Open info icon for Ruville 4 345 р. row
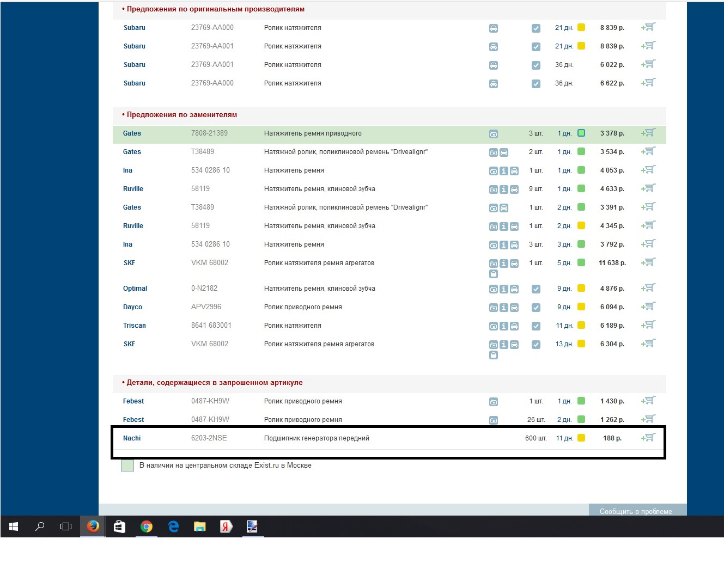The width and height of the screenshot is (724, 588). (504, 226)
